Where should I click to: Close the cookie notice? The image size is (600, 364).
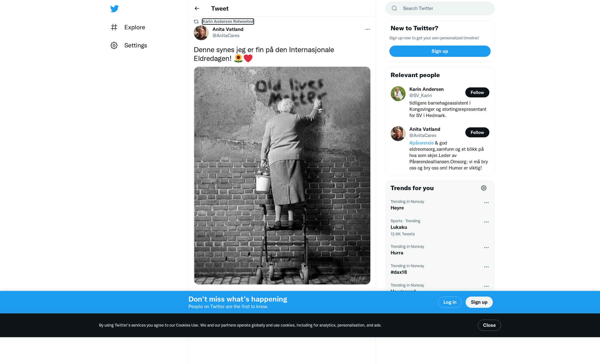[x=489, y=325]
